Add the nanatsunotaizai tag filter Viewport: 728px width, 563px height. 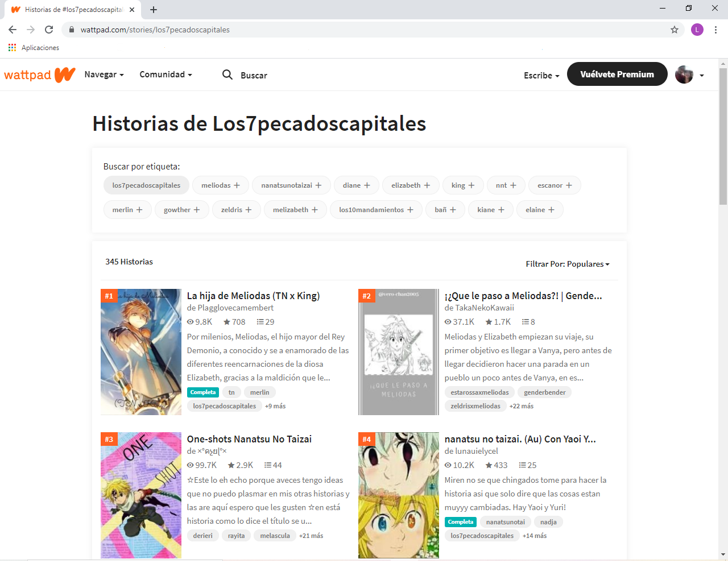coord(291,185)
